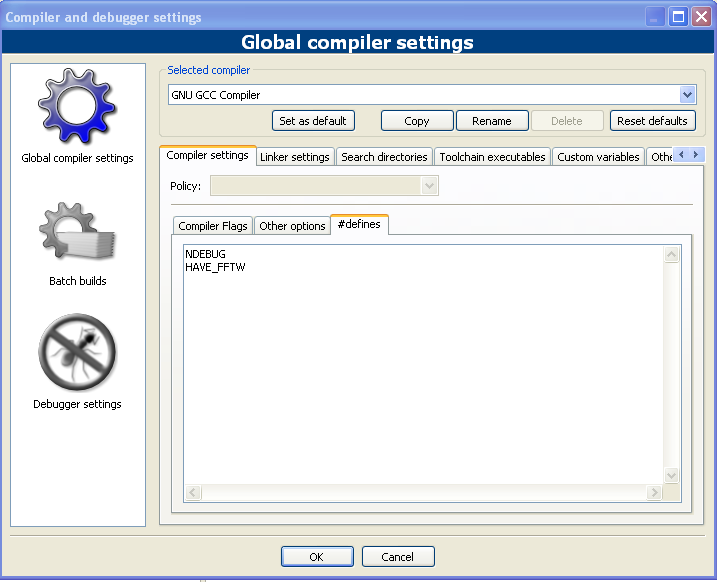
Task: Open the Custom variables tab
Action: [598, 157]
